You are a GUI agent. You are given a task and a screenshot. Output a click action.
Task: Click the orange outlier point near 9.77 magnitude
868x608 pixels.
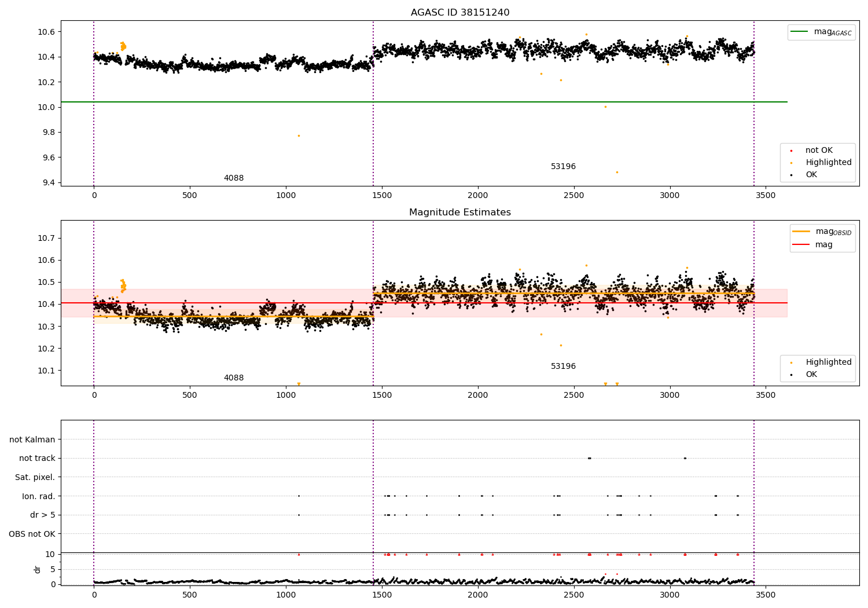[299, 135]
